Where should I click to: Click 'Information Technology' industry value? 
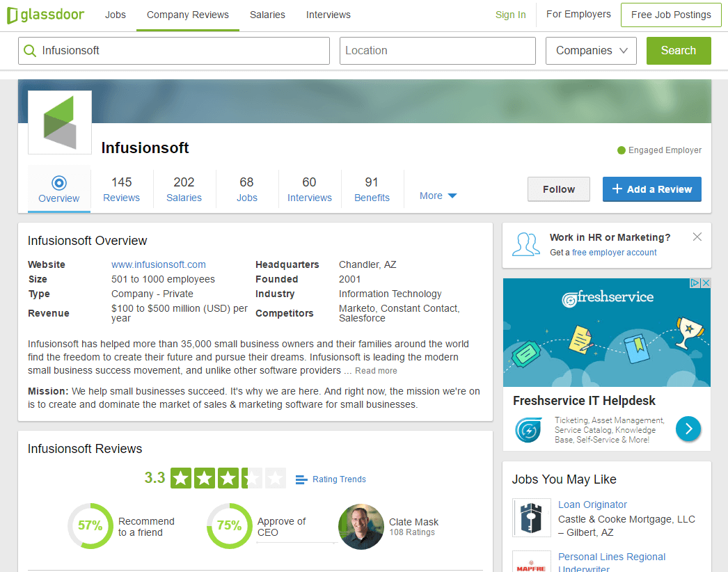(390, 294)
